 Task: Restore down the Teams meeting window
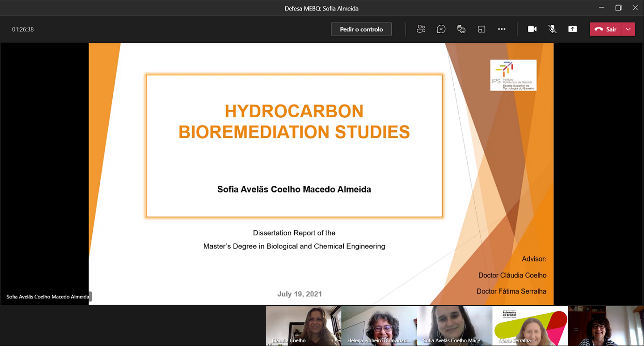[618, 8]
